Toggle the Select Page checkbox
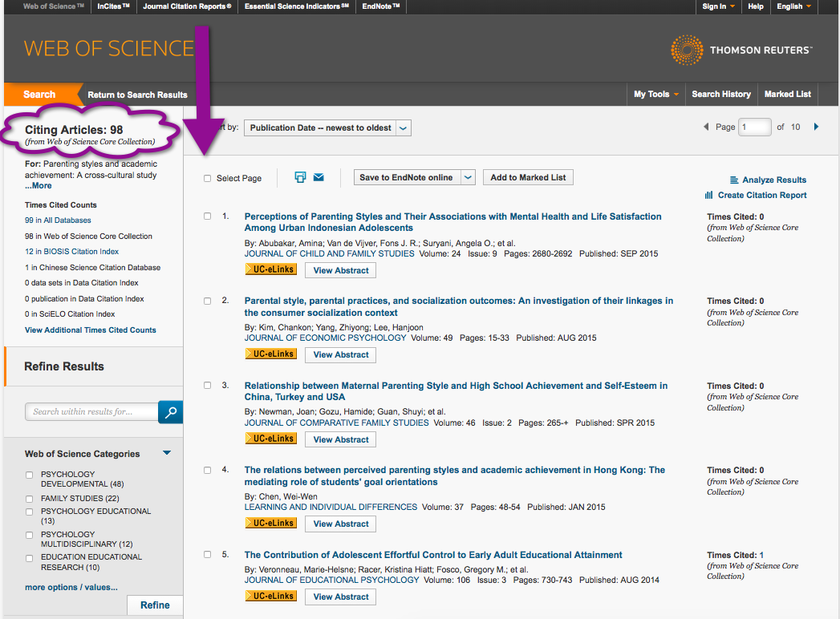 click(207, 178)
